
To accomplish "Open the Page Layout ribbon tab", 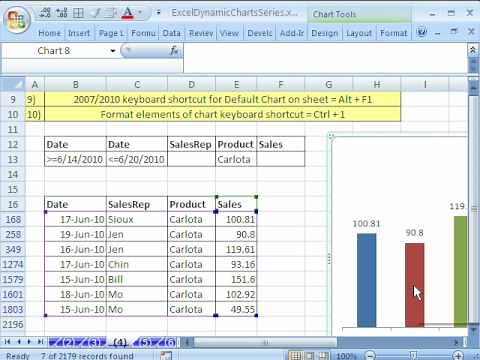I will [x=111, y=33].
